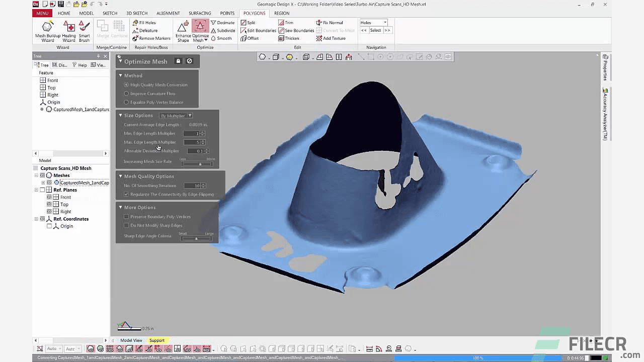Viewport: 644px width, 362px height.
Task: Enable Preserve Boundary Poly-Vertices
Action: point(126,216)
